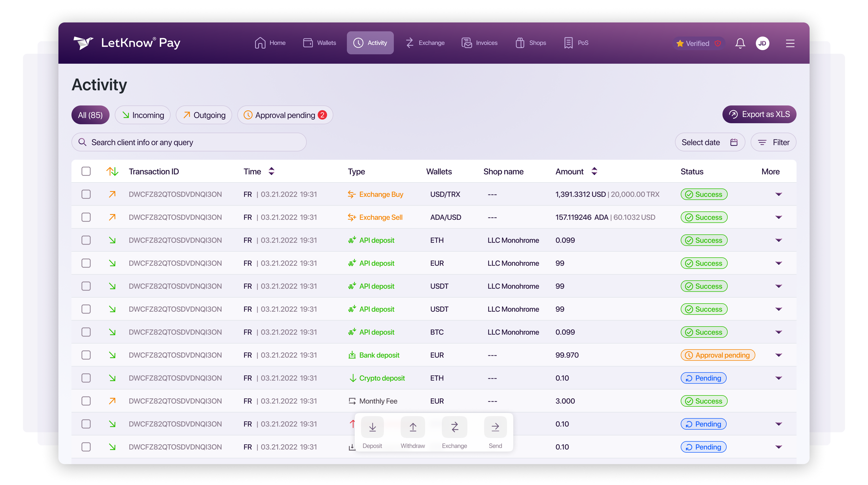
Task: Check the ETH API deposit row checkbox
Action: (86, 240)
